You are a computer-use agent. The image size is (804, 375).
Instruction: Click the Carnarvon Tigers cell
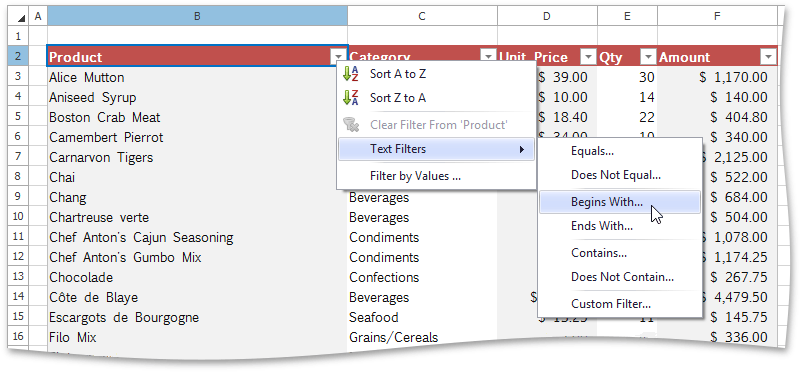coord(197,157)
